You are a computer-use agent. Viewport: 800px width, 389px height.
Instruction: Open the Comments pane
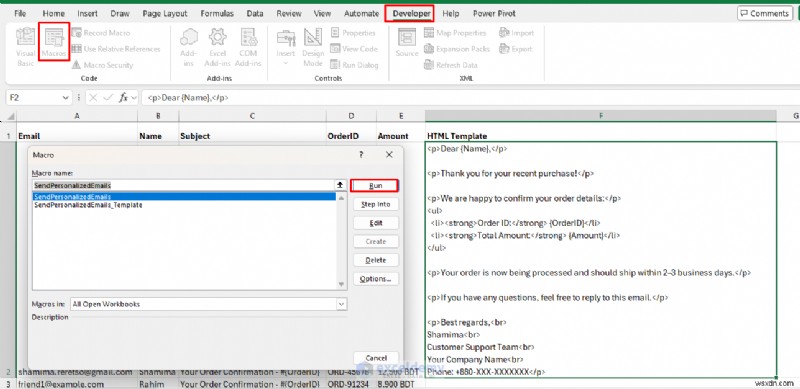click(764, 13)
